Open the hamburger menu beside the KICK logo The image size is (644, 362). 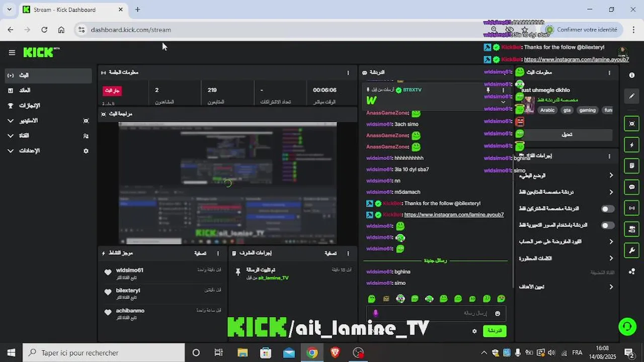click(x=12, y=52)
